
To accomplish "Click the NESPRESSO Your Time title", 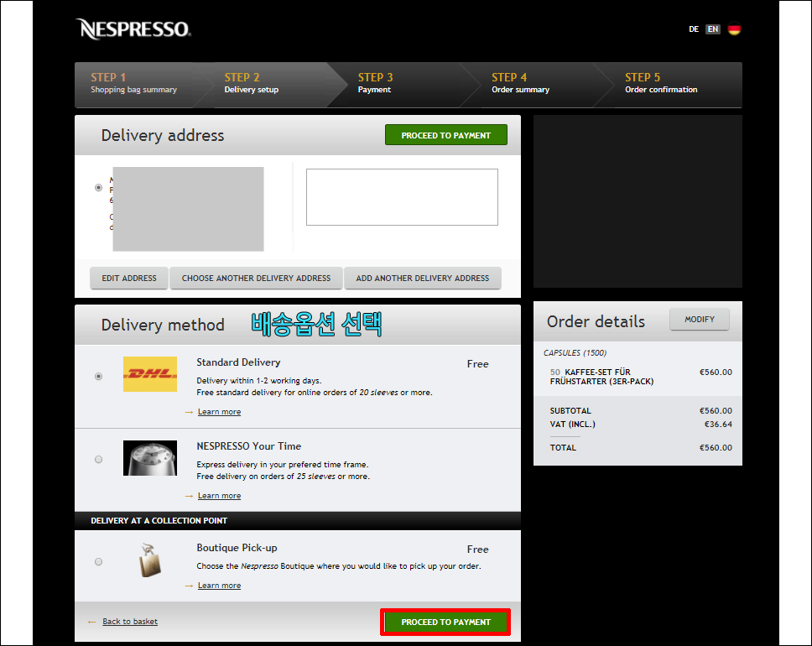I will click(x=248, y=446).
